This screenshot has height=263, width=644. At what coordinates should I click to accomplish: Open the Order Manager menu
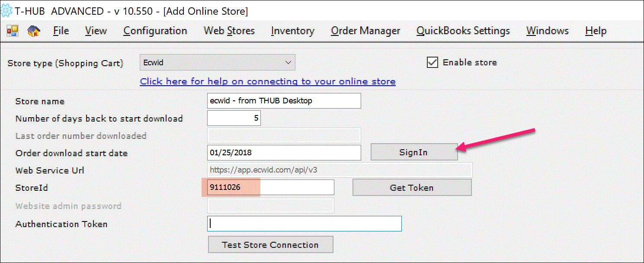coord(365,31)
